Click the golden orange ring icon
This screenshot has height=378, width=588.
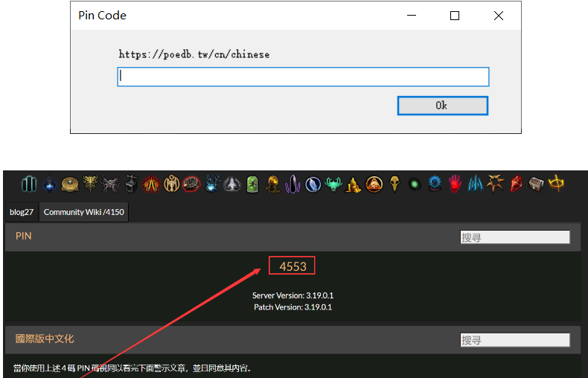point(556,184)
